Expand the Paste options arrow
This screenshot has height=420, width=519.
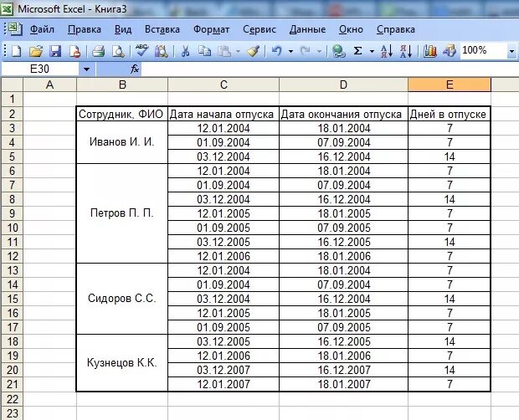coord(238,51)
